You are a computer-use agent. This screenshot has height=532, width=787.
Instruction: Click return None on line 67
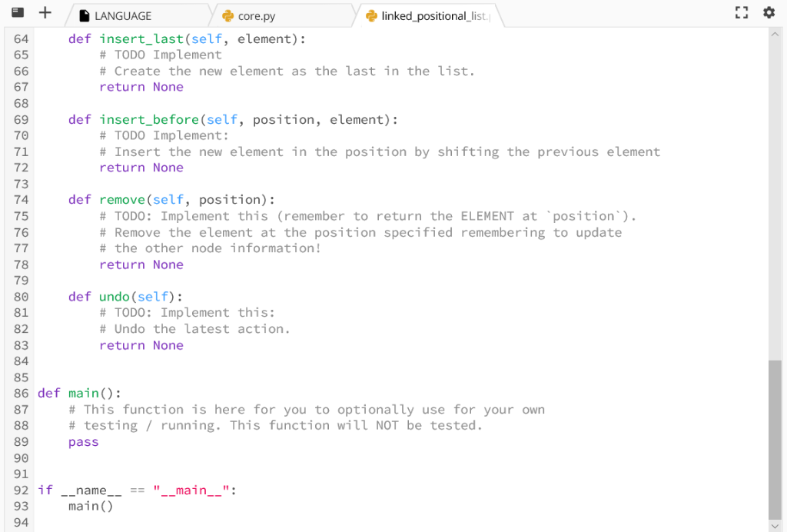click(141, 87)
